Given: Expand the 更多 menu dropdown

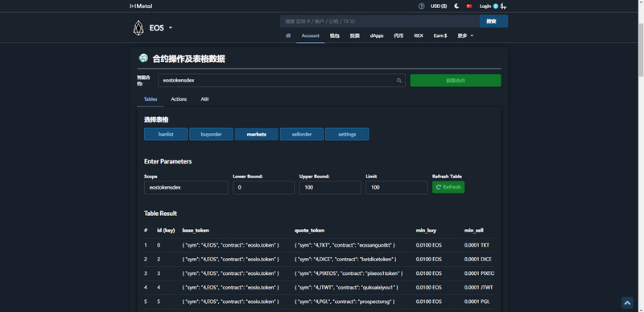Looking at the screenshot, I should [465, 35].
